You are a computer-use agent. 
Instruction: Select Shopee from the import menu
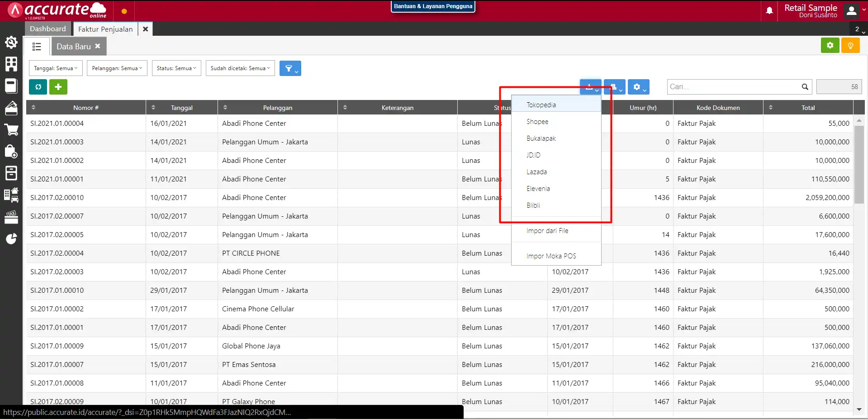pyautogui.click(x=556, y=122)
